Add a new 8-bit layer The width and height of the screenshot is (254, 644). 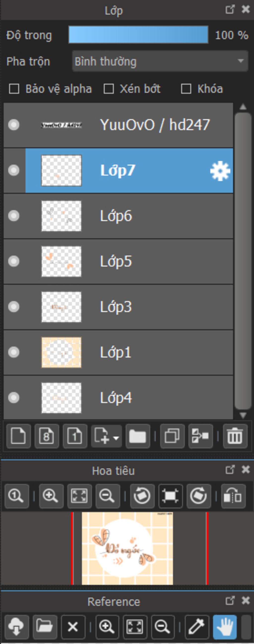[47, 436]
